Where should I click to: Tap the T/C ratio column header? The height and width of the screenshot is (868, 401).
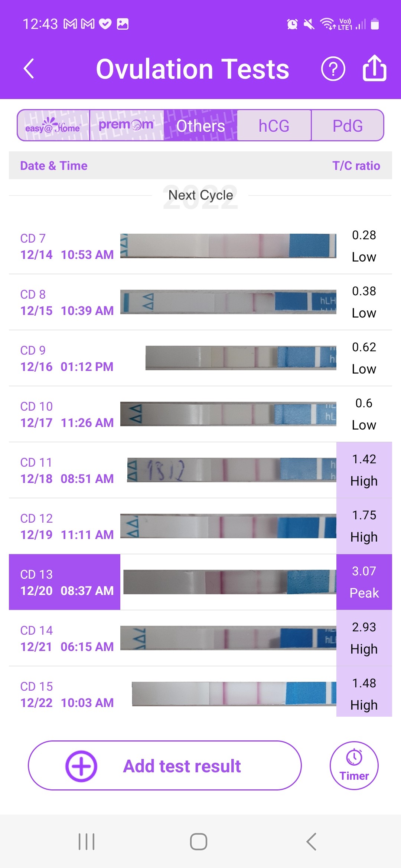(x=356, y=166)
